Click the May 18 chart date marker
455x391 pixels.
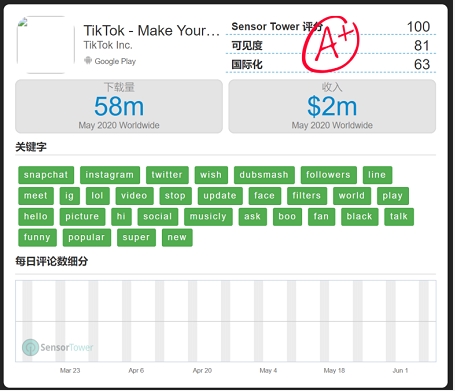(x=334, y=370)
